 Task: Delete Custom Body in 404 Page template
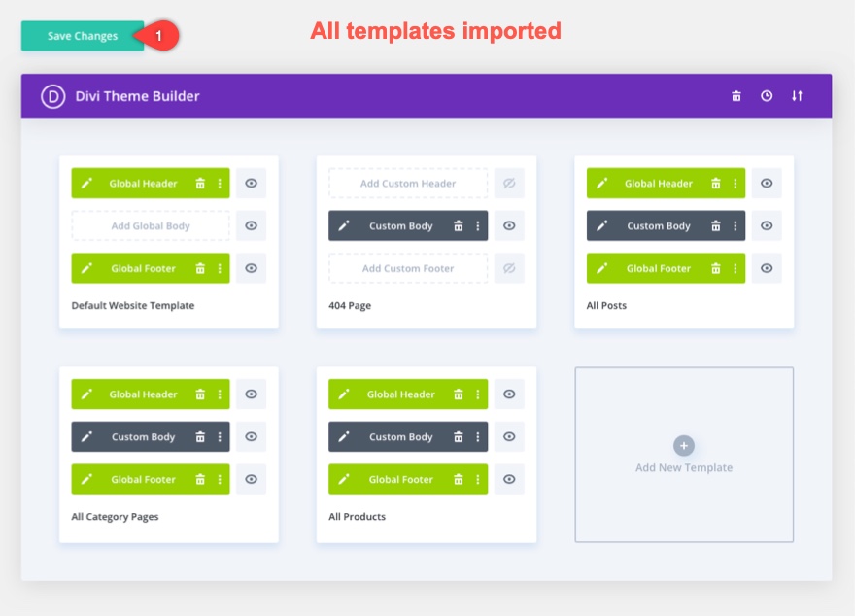pyautogui.click(x=458, y=226)
